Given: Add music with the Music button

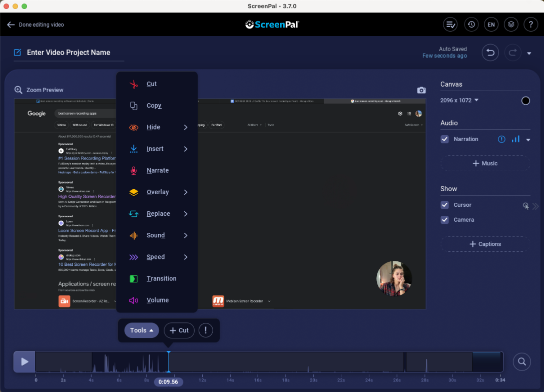Looking at the screenshot, I should pyautogui.click(x=484, y=163).
